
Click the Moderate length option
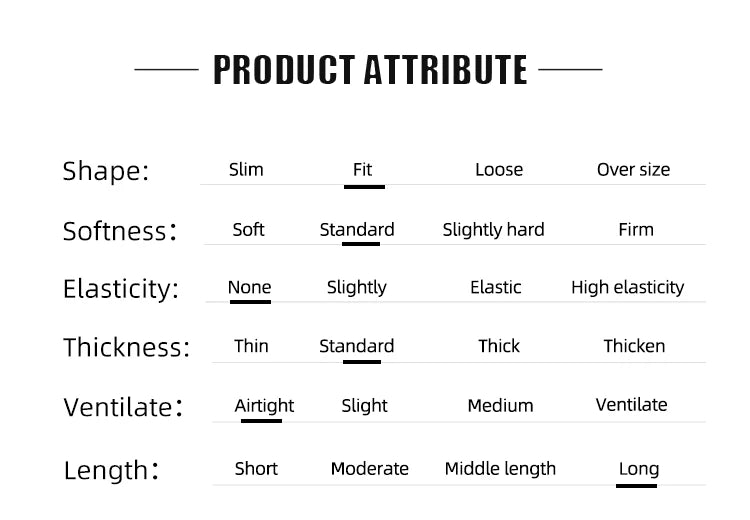tap(369, 469)
